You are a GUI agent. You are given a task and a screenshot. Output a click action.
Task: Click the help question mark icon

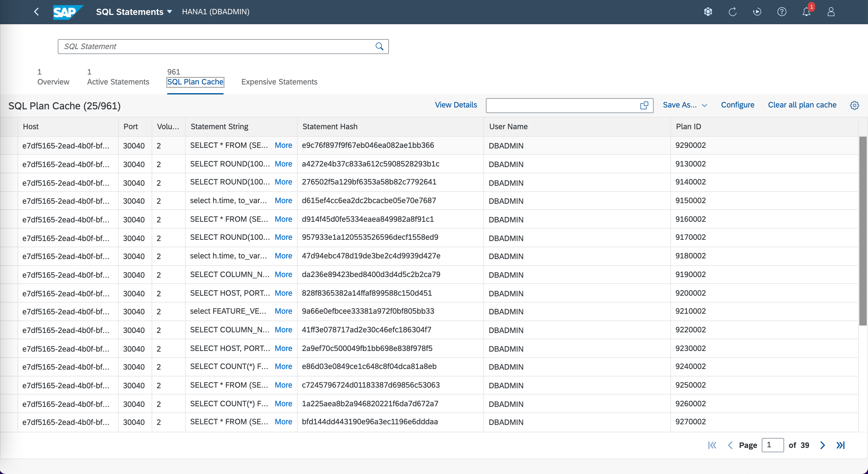tap(782, 12)
